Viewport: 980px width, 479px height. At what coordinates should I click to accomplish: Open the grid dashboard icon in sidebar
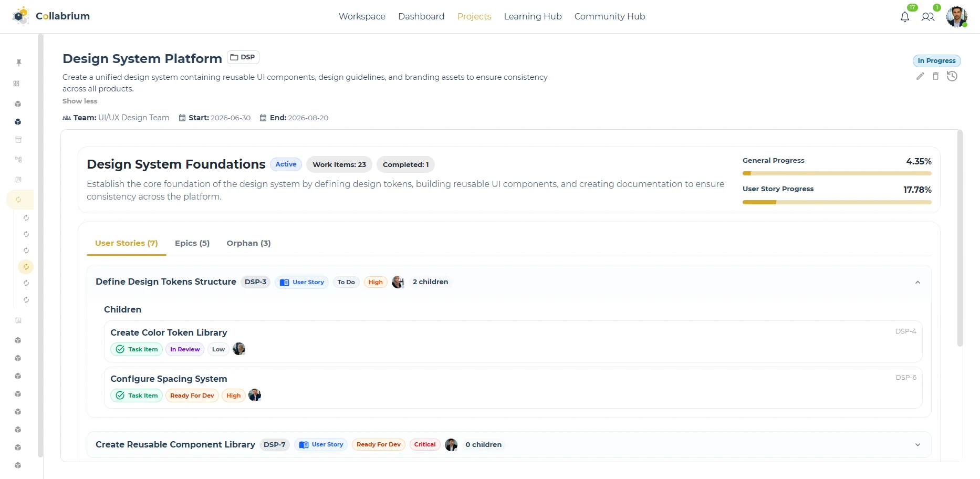(x=16, y=84)
